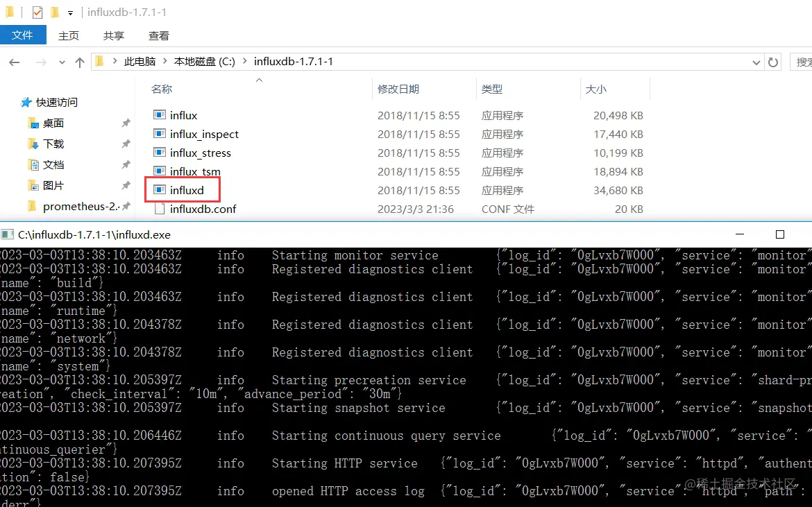The height and width of the screenshot is (507, 812).
Task: Open the recent locations dropdown arrow
Action: (x=62, y=62)
